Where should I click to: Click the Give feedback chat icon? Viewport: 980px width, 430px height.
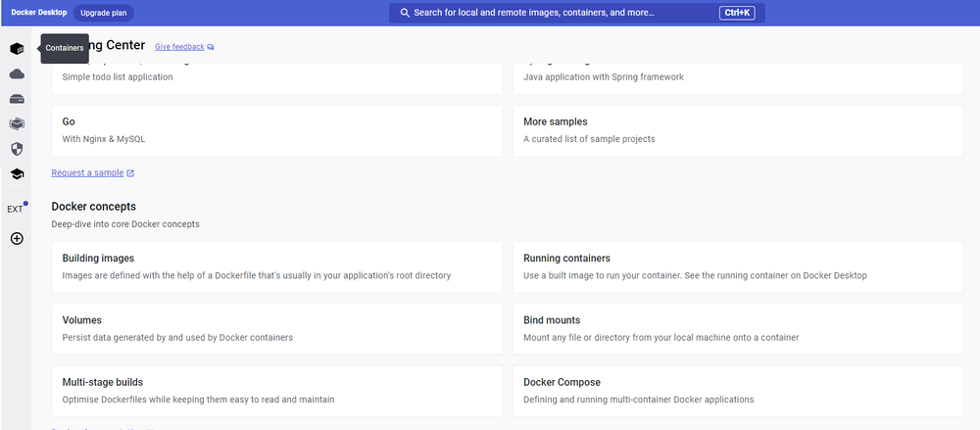[211, 47]
